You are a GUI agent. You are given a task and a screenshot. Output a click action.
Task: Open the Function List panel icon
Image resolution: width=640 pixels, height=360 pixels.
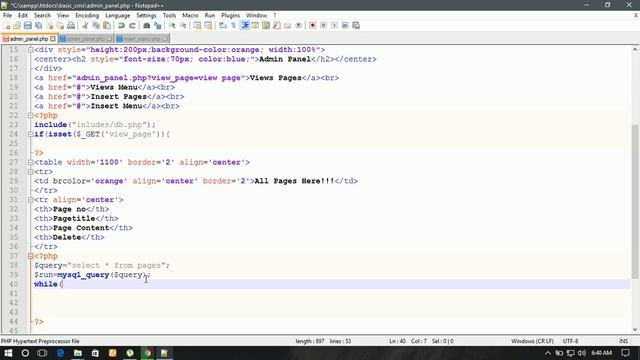pyautogui.click(x=277, y=26)
